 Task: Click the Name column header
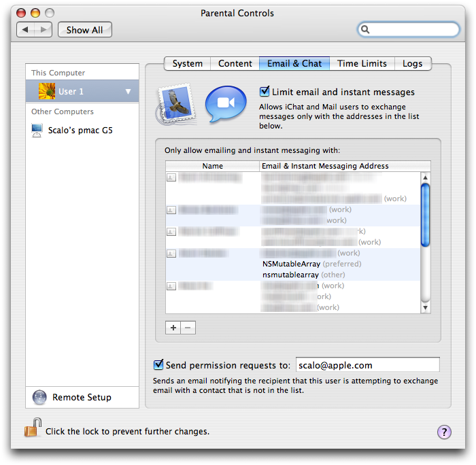click(x=212, y=166)
